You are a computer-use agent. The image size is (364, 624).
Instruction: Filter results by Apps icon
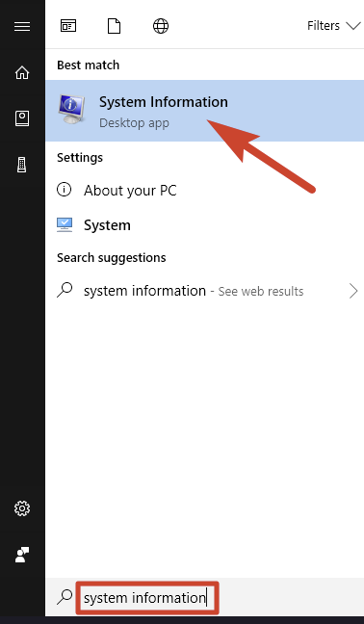pos(68,26)
